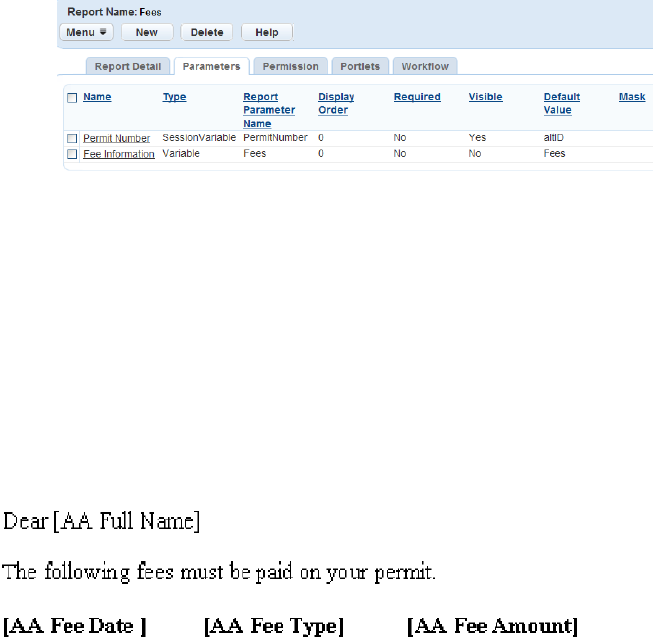Sort by the Visible column header

point(486,97)
